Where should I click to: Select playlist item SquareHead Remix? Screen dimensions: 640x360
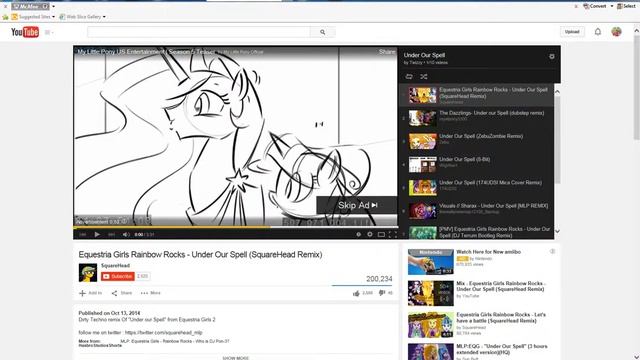(476, 95)
